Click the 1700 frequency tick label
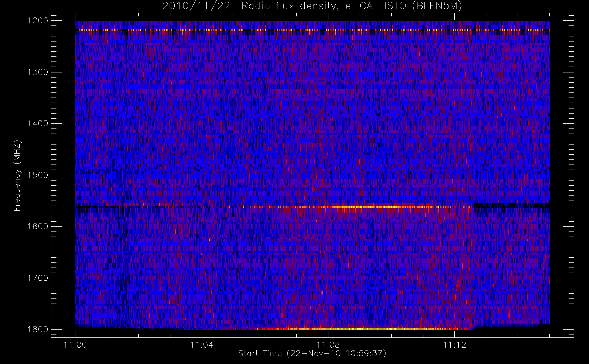Viewport: 589px width, 364px height. click(x=38, y=278)
